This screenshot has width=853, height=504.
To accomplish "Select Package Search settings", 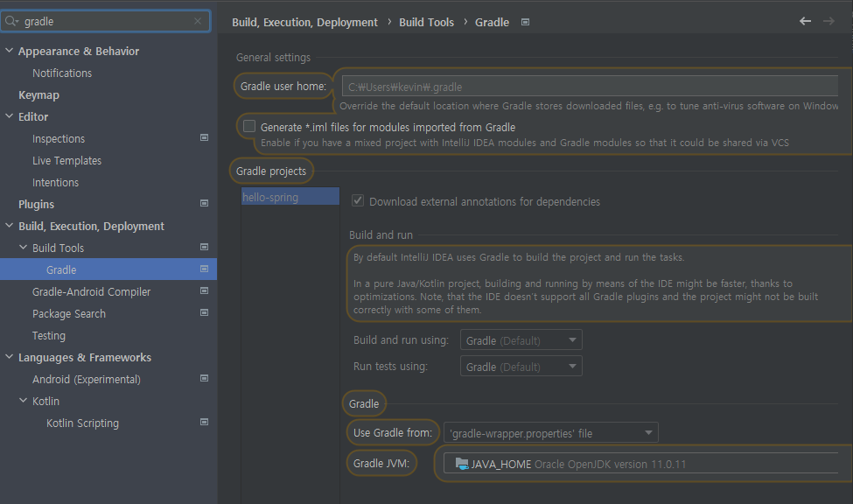I will pyautogui.click(x=69, y=313).
